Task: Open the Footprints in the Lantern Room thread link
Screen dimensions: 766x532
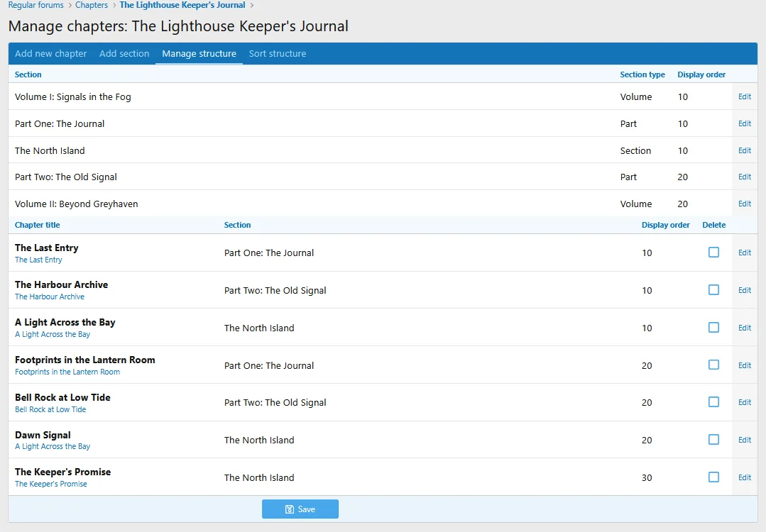Action: tap(67, 372)
